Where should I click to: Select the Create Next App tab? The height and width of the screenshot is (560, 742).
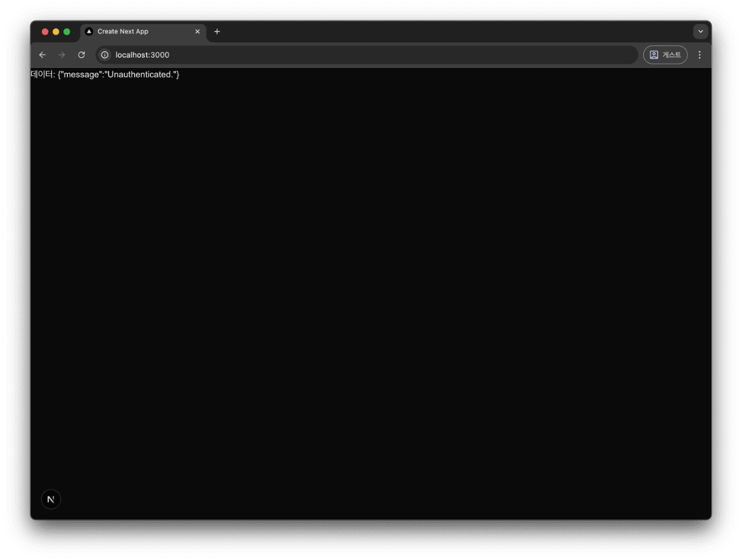click(143, 32)
